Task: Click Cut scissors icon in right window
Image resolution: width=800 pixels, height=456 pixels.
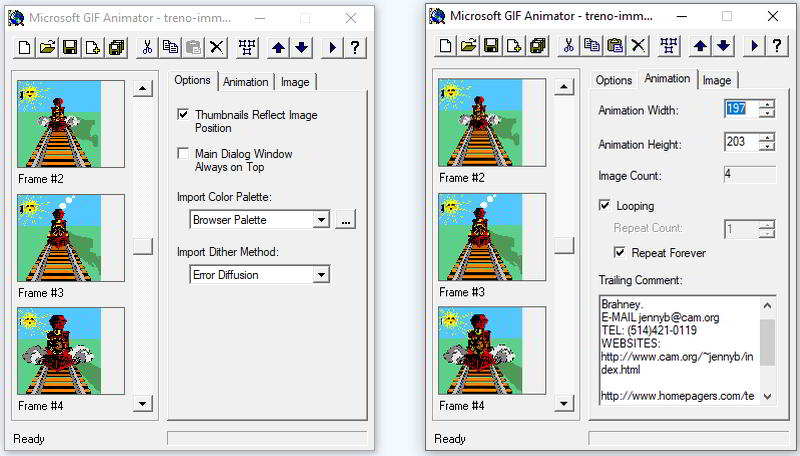Action: pyautogui.click(x=568, y=46)
